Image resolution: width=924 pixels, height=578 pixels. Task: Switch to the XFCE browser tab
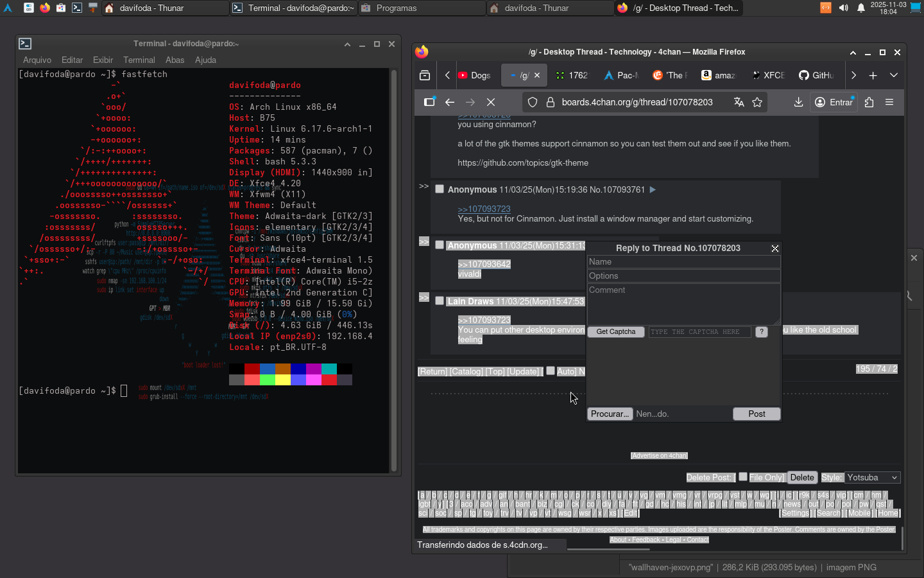click(767, 75)
